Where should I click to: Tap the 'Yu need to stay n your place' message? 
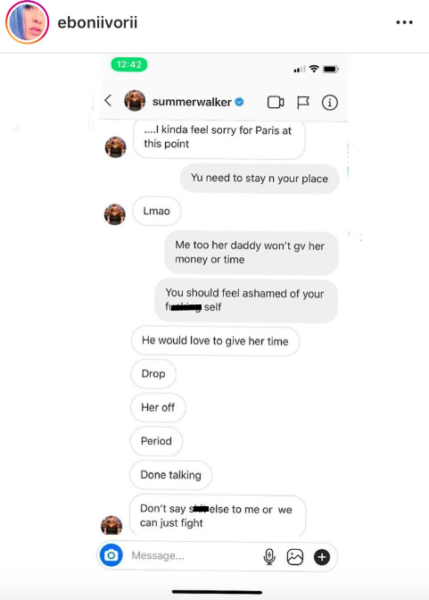point(259,178)
